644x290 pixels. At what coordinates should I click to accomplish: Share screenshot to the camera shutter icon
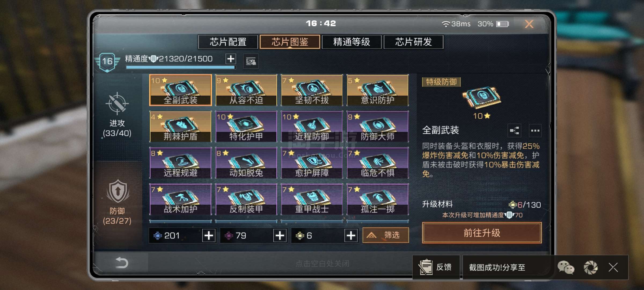pyautogui.click(x=591, y=267)
